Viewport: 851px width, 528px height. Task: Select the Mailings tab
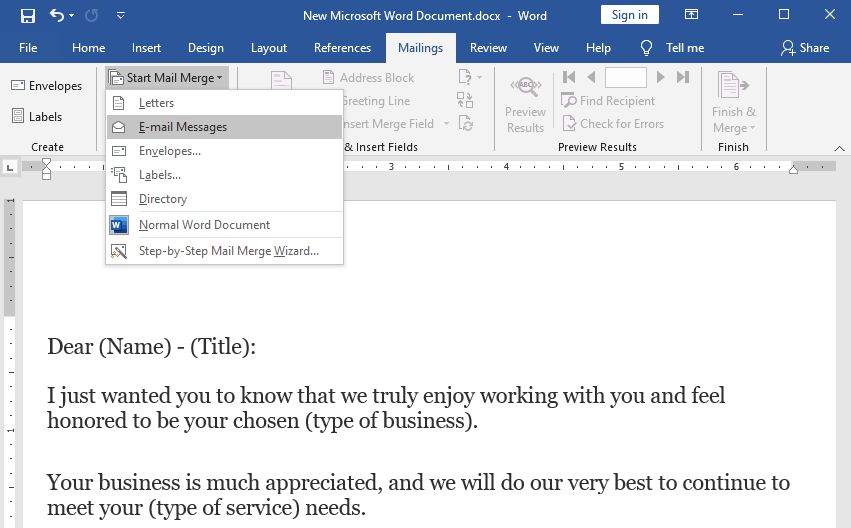421,48
